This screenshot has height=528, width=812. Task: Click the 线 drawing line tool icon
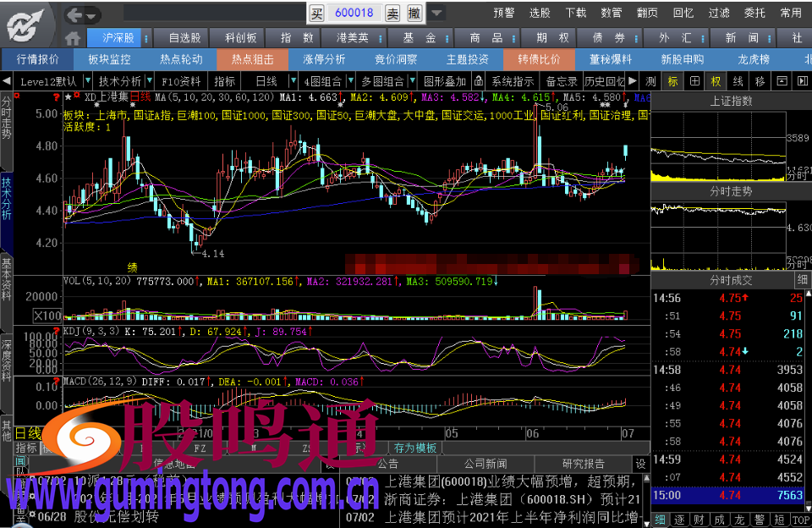point(738,81)
